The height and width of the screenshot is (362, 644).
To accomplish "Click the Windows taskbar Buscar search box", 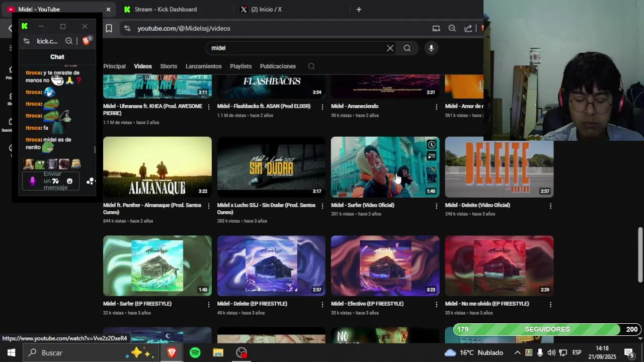I will (91, 353).
